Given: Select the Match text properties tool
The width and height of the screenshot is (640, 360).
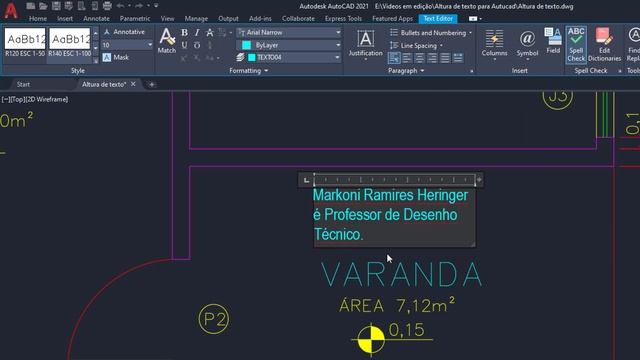Looking at the screenshot, I should click(x=167, y=41).
